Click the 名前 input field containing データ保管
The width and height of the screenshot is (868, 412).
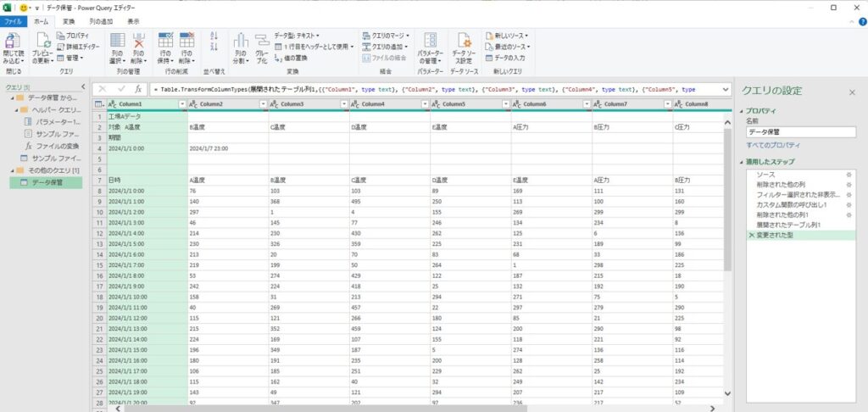[800, 132]
